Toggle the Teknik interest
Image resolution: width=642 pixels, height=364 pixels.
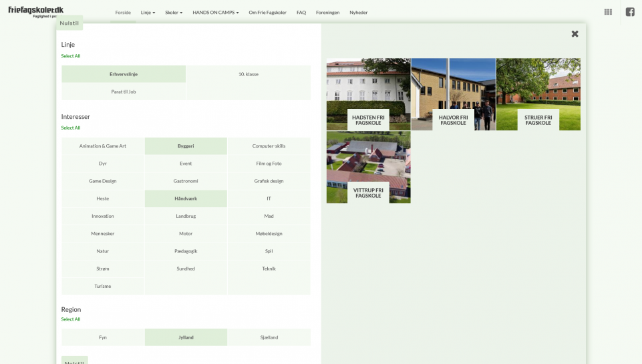(269, 269)
